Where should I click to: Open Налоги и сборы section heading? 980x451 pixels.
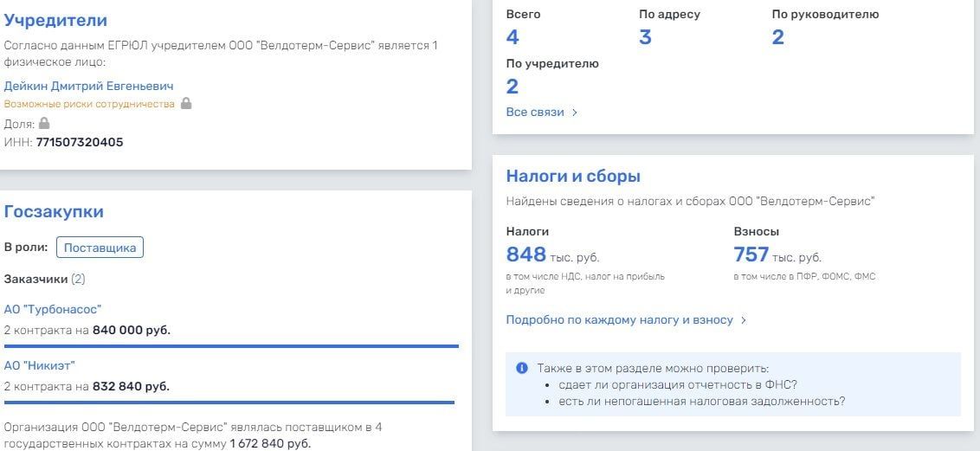[573, 176]
